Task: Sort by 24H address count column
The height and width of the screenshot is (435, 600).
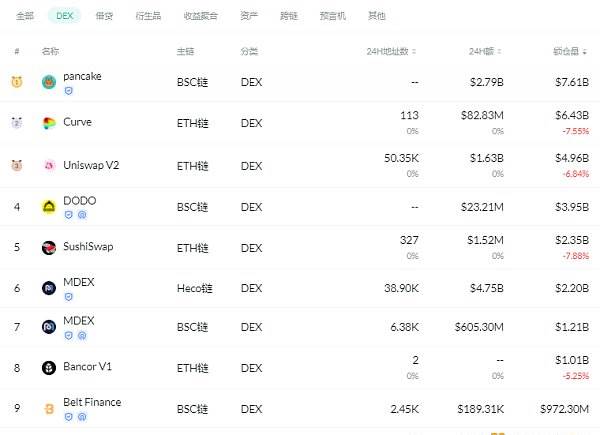Action: coord(391,51)
